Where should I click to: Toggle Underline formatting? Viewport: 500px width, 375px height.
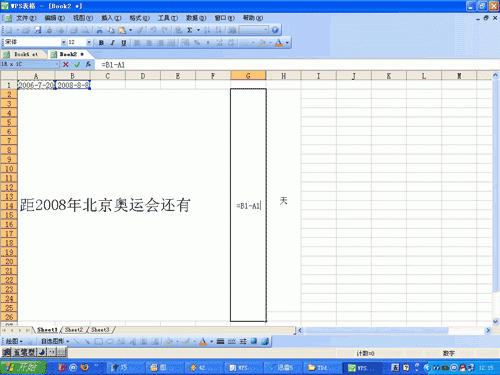click(x=124, y=43)
